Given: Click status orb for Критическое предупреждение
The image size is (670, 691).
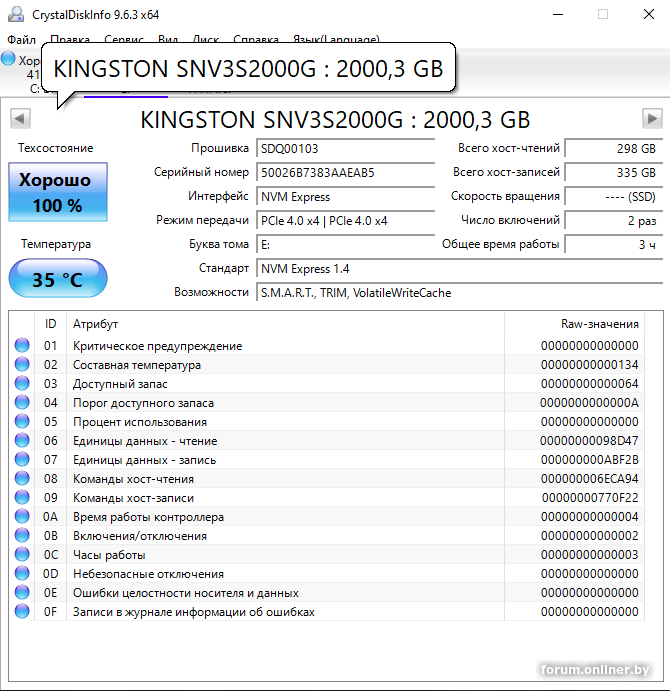Looking at the screenshot, I should 22,345.
